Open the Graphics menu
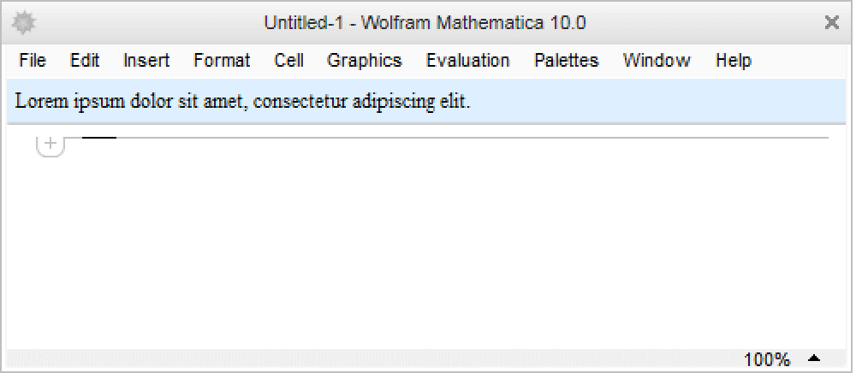 pos(364,61)
